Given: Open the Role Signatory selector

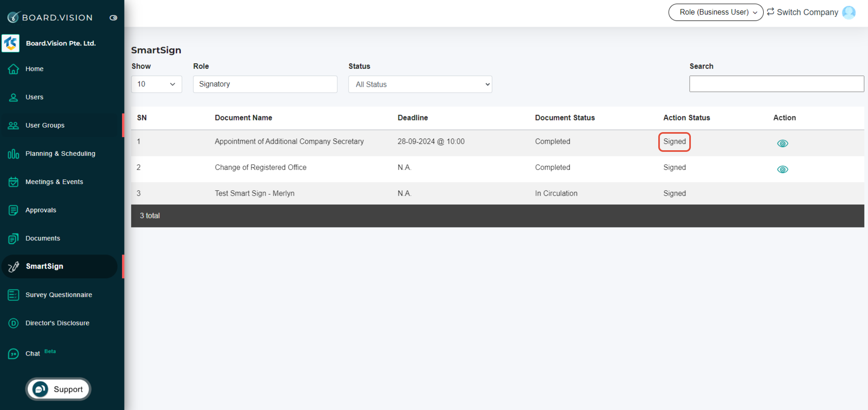Looking at the screenshot, I should point(265,84).
